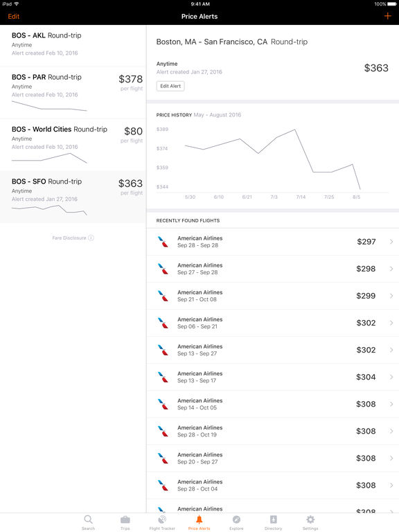Open the Sep 28 - Oct 19 flight row
Image resolution: width=399 pixels, height=532 pixels.
[273, 432]
